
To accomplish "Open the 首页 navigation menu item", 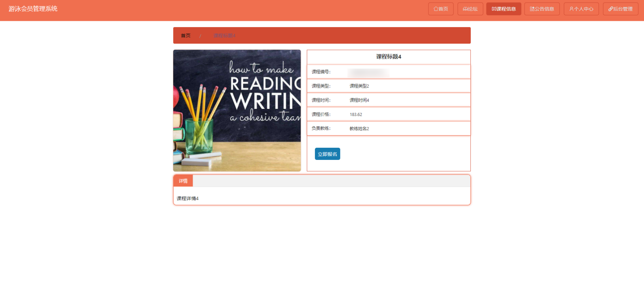I will point(441,9).
